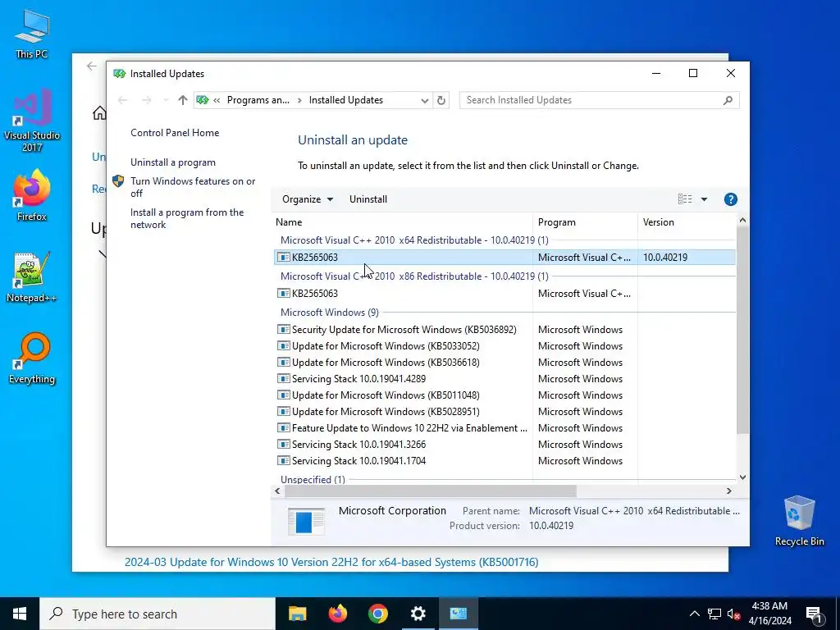Sort by the Name column header
The height and width of the screenshot is (630, 840).
coord(402,222)
